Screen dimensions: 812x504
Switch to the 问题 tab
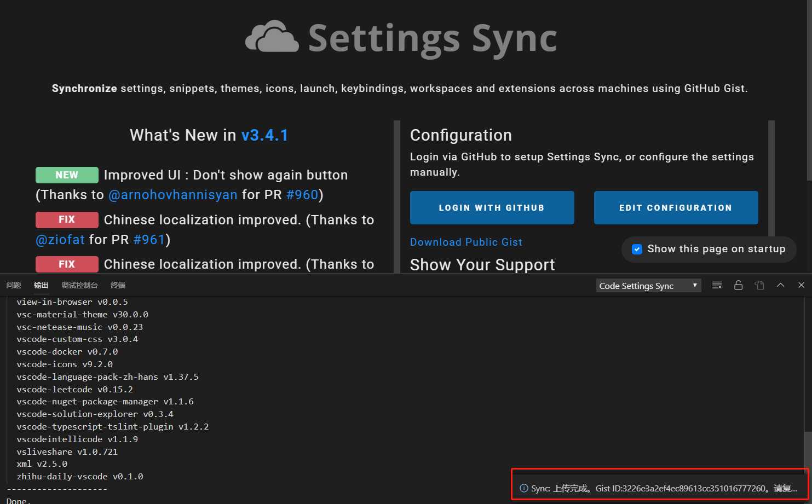pos(14,285)
